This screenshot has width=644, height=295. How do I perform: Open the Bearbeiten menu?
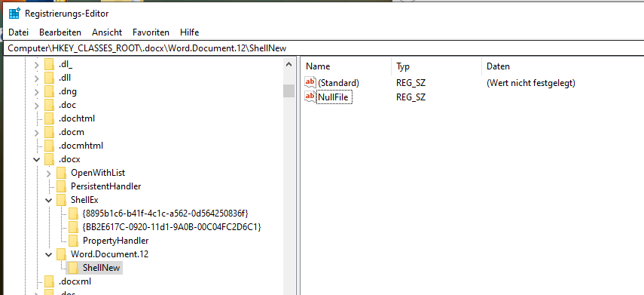click(60, 32)
